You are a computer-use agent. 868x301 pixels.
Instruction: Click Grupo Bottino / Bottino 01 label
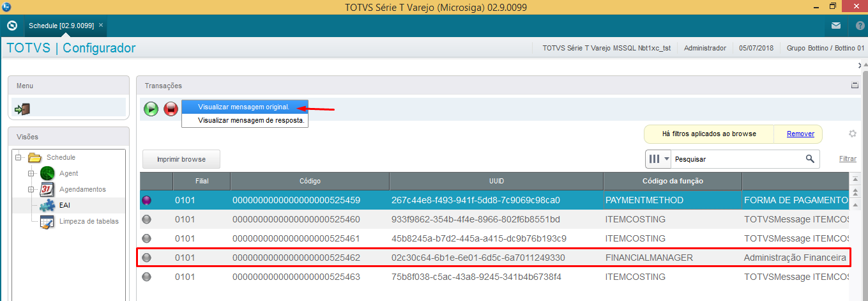(x=825, y=48)
